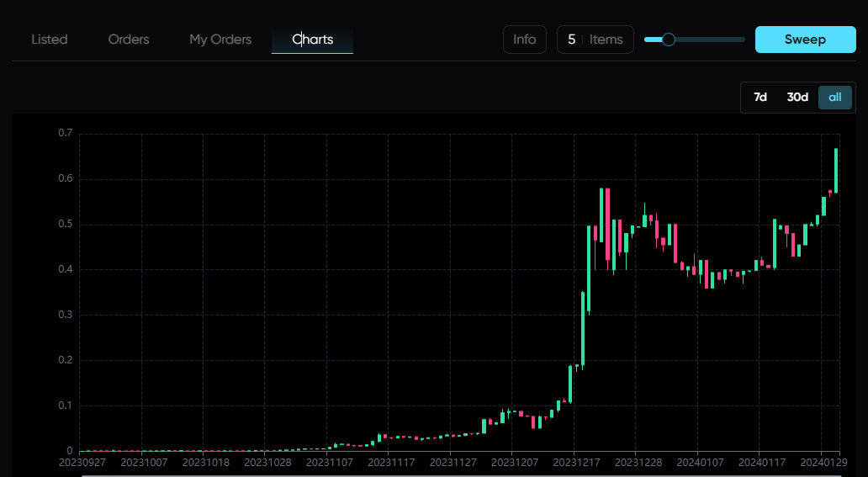Click the 20231217 date label
Screen dimensions: 868x477
click(576, 462)
